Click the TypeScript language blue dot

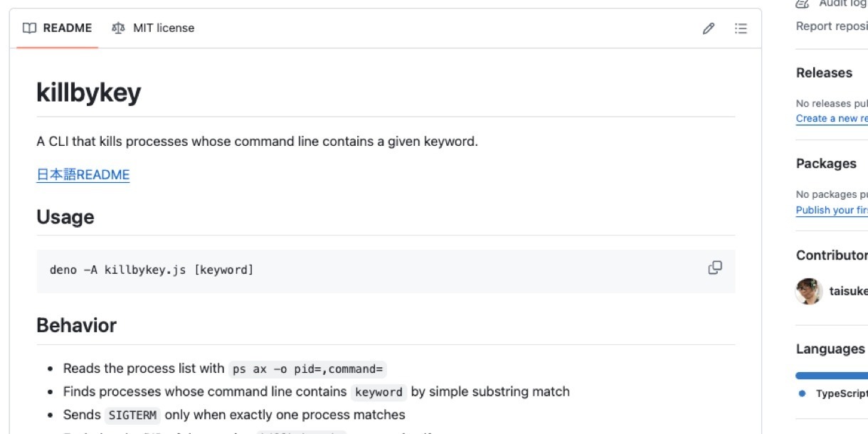point(803,393)
